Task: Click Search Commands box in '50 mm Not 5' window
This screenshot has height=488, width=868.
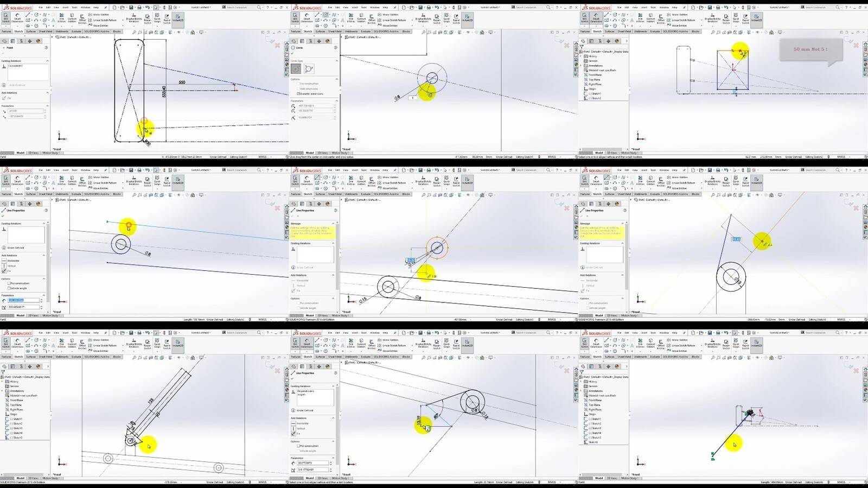Action: click(820, 7)
